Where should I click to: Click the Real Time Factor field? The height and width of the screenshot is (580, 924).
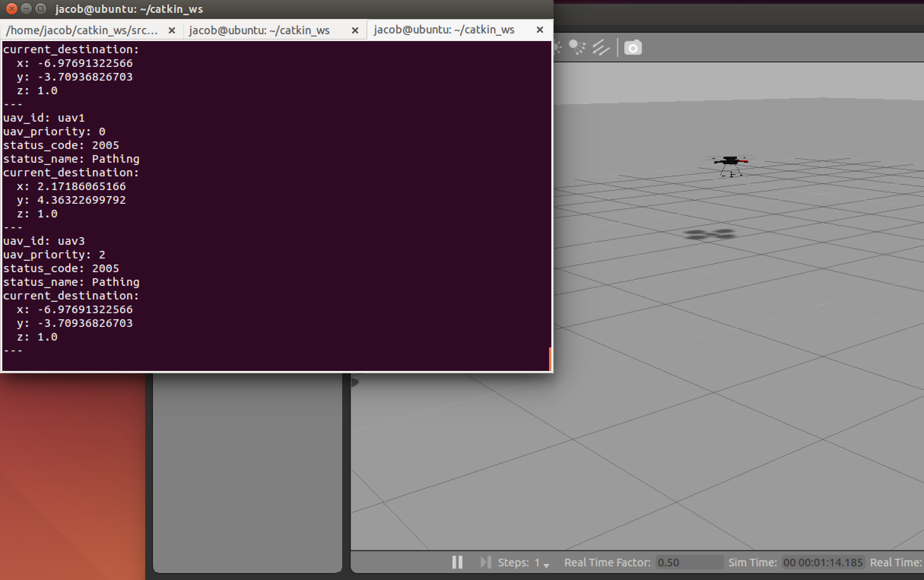(x=689, y=563)
